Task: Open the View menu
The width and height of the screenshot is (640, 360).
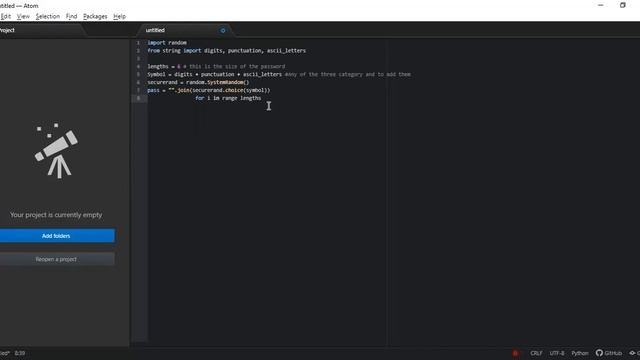Action: pos(23,16)
